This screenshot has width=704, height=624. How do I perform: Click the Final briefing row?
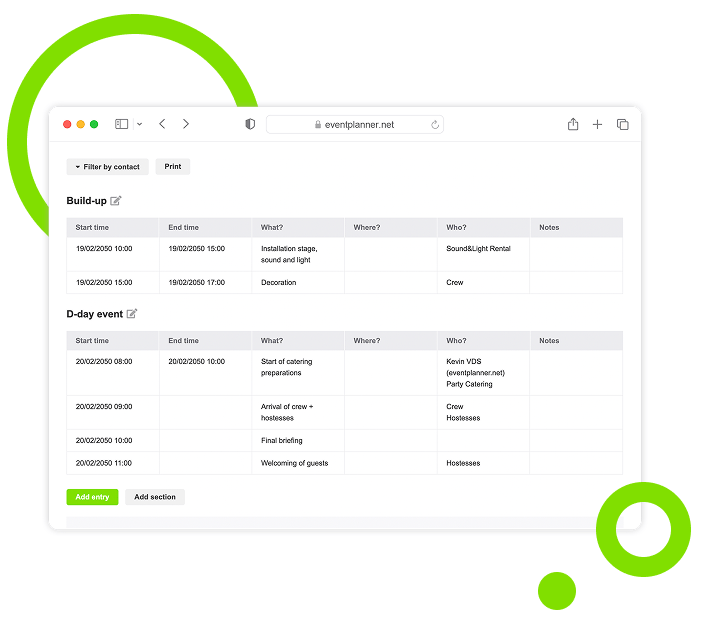coord(282,440)
